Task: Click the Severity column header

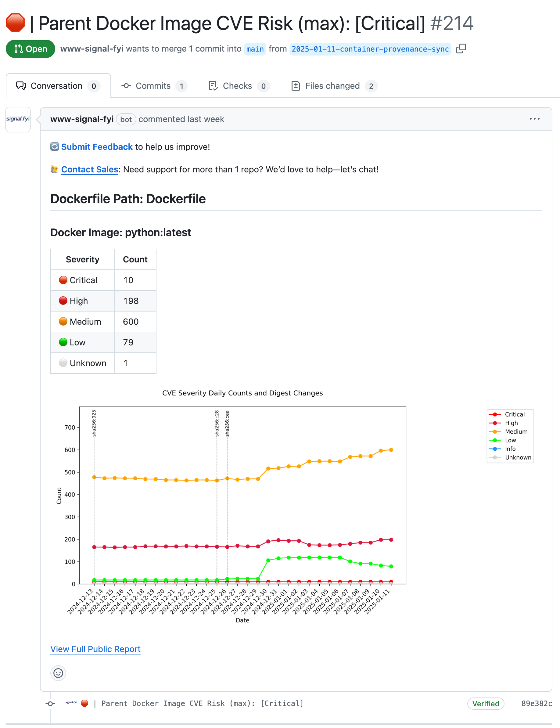Action: (x=83, y=259)
